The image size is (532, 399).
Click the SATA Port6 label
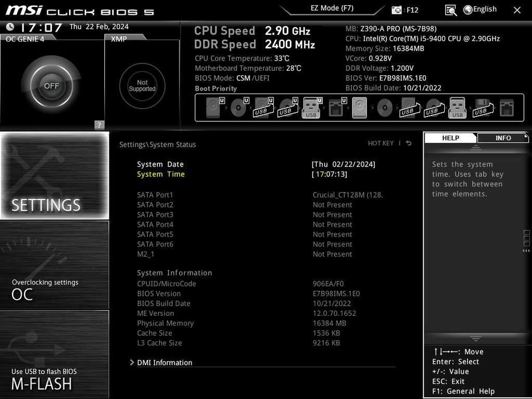[155, 244]
